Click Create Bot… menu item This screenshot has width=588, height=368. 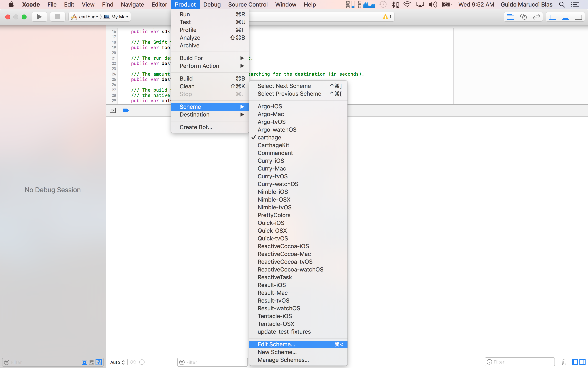[210, 127]
